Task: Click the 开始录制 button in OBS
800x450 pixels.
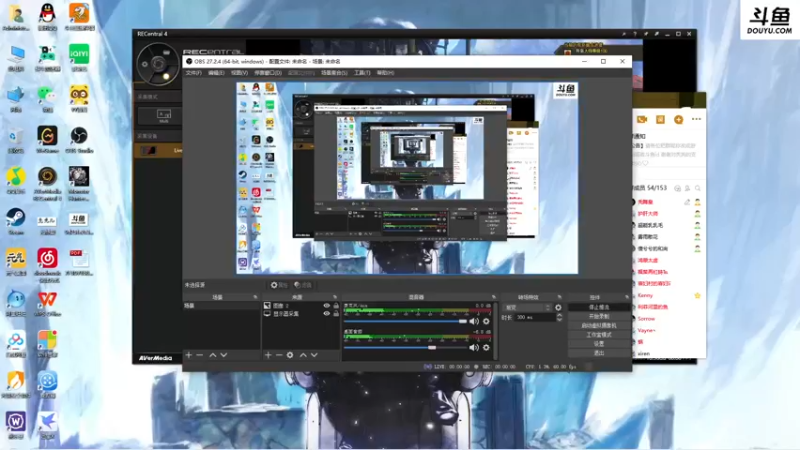Action: [x=598, y=316]
